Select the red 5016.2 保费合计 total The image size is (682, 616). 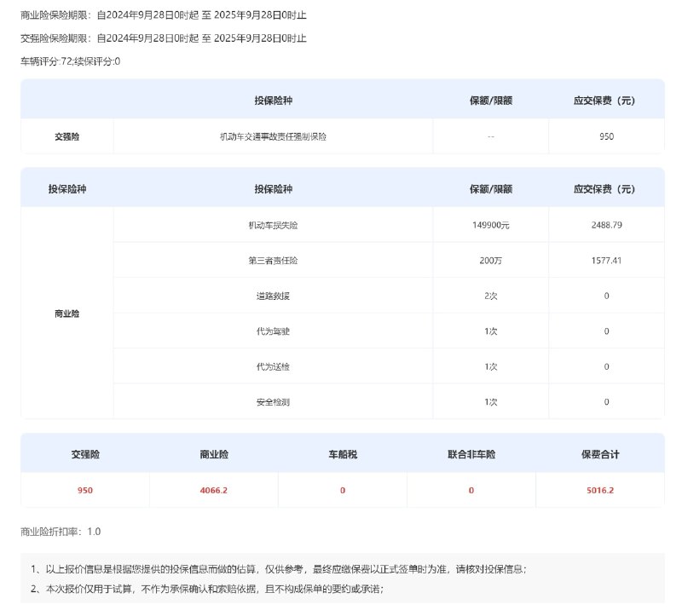tap(600, 491)
